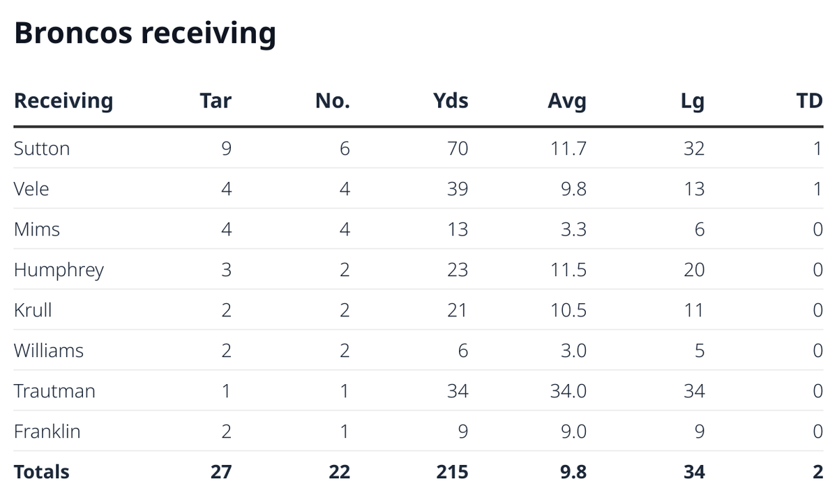Select the Mims row name

pos(37,229)
